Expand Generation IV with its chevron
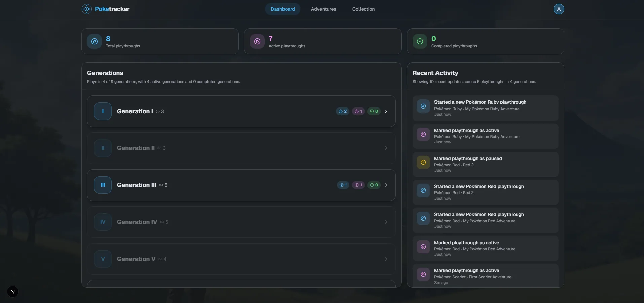 click(x=386, y=222)
